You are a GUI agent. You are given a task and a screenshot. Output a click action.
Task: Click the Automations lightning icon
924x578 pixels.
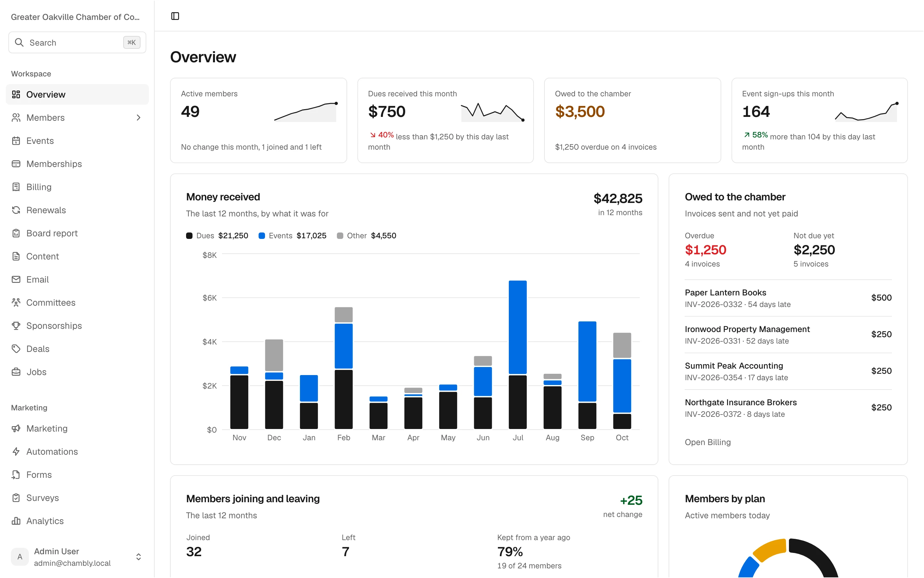point(16,452)
